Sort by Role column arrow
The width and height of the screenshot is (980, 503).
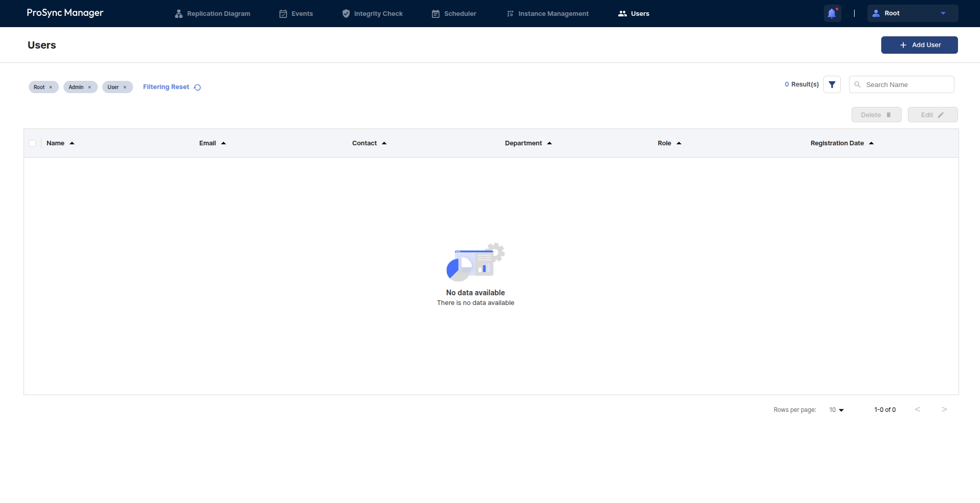coord(679,143)
